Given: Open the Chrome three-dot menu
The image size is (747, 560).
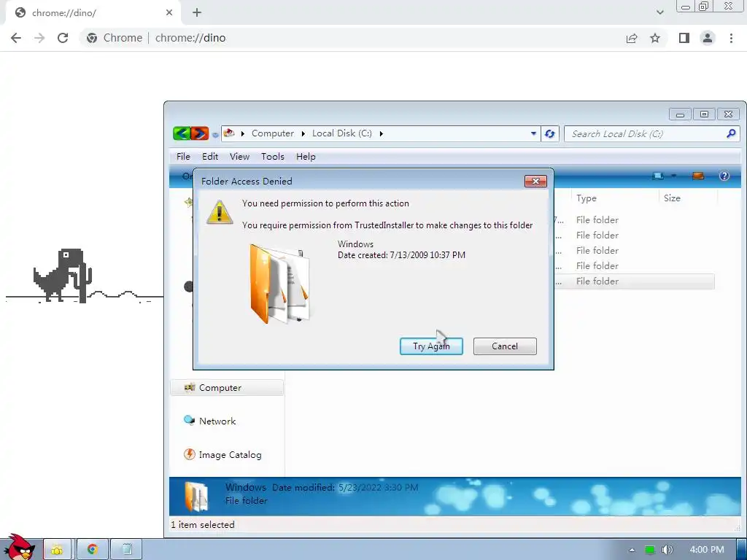Looking at the screenshot, I should coord(731,38).
